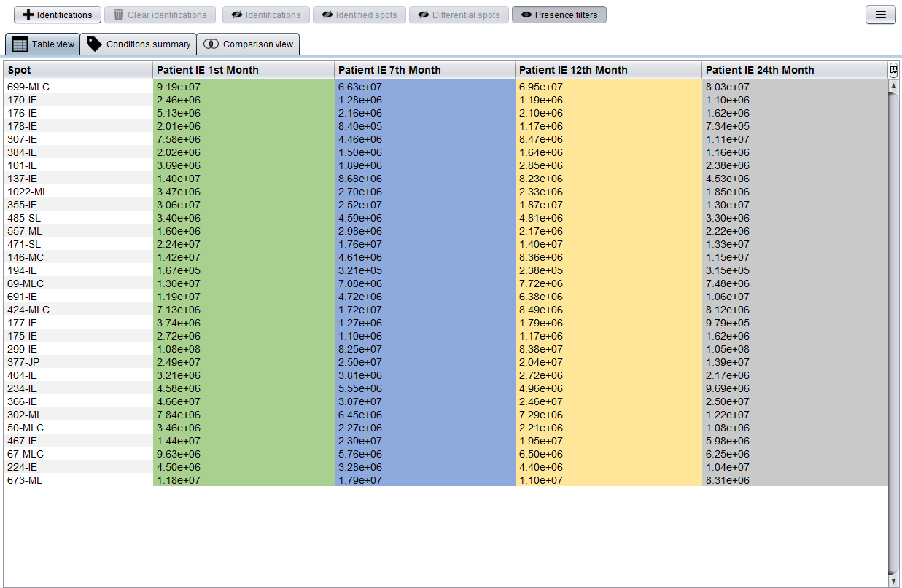
Task: Sort by Patient IE 24th Month column
Action: (794, 70)
